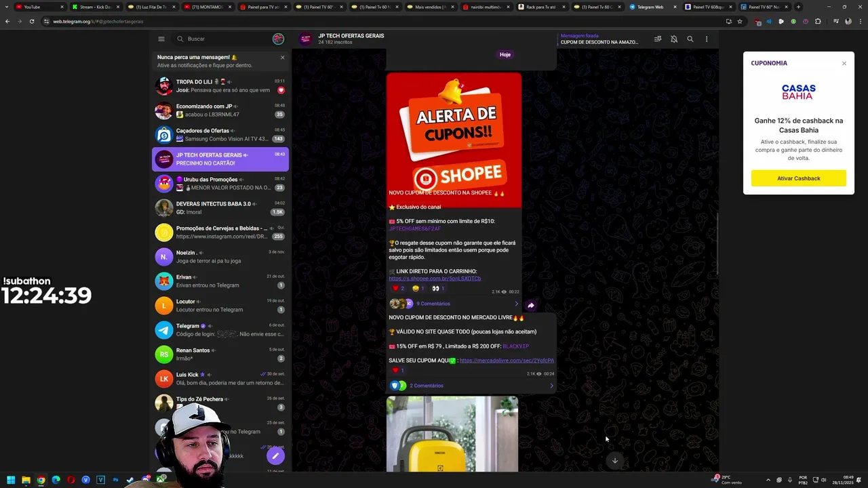Open the TROPA DO LILI chat
The image size is (868, 488).
pyautogui.click(x=220, y=86)
